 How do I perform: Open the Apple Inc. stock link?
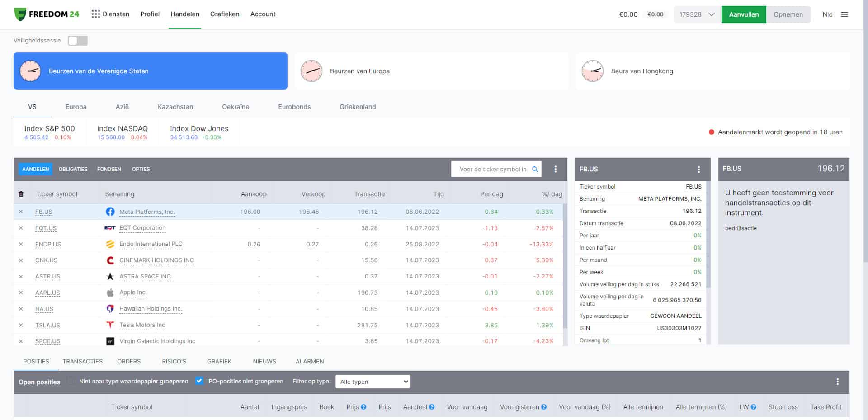coord(133,293)
